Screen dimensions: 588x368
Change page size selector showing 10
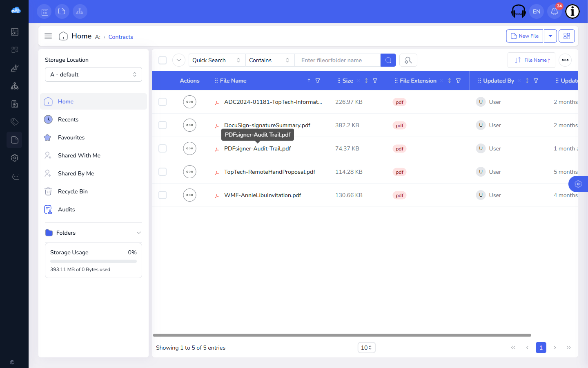tap(366, 348)
